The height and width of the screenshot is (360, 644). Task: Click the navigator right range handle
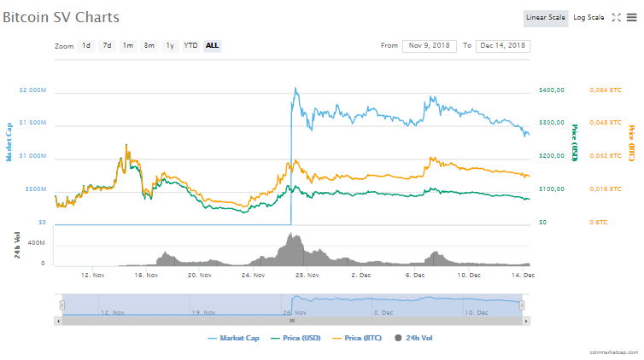[x=522, y=305]
